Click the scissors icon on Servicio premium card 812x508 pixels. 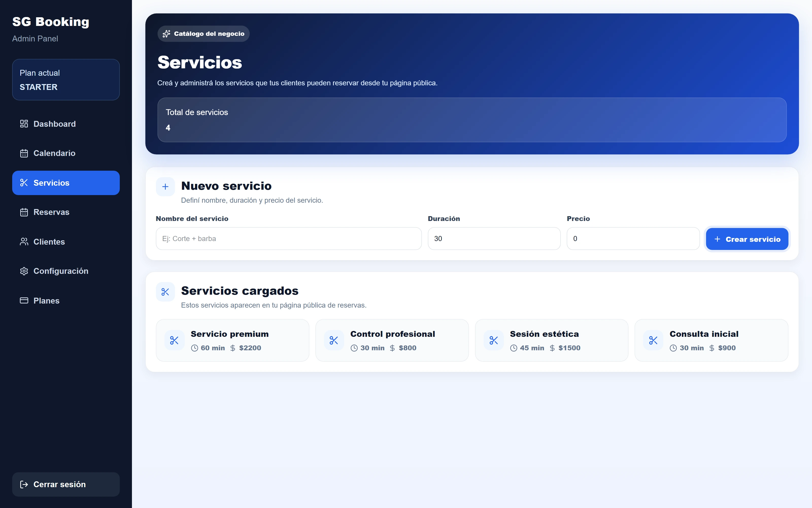point(174,340)
